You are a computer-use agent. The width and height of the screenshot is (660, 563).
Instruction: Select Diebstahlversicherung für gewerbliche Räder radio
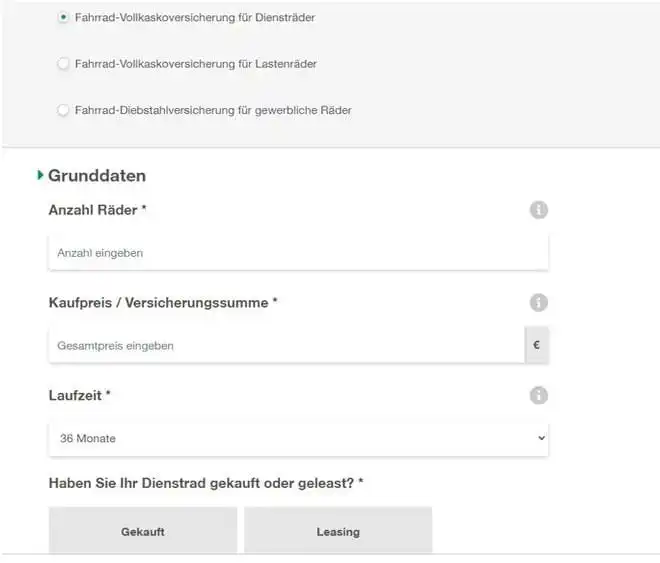[64, 110]
